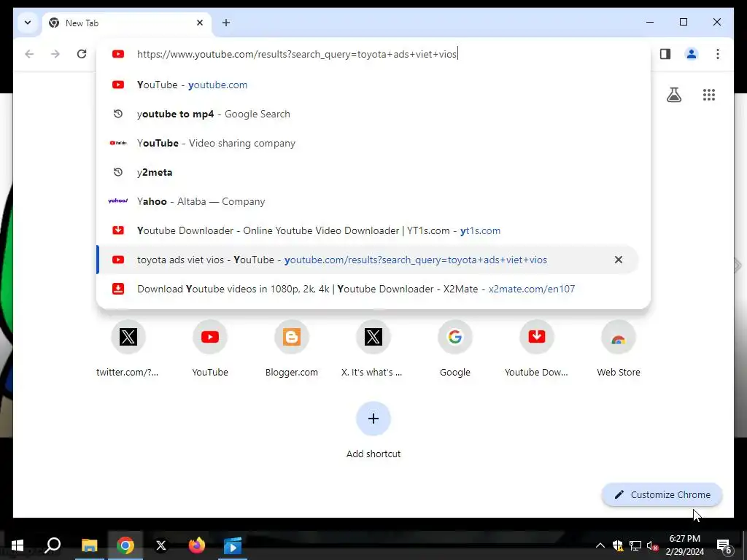The width and height of the screenshot is (747, 560).
Task: Open the Chrome side panel
Action: pyautogui.click(x=665, y=54)
